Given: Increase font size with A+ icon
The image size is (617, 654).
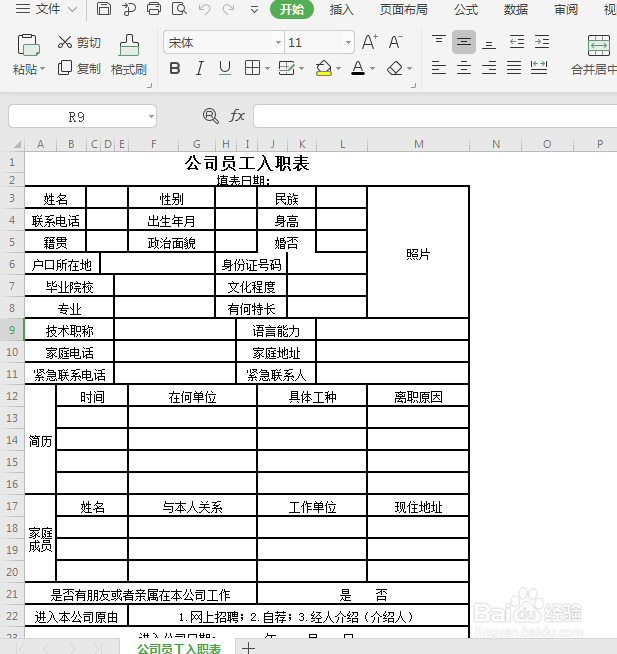Looking at the screenshot, I should coord(369,42).
